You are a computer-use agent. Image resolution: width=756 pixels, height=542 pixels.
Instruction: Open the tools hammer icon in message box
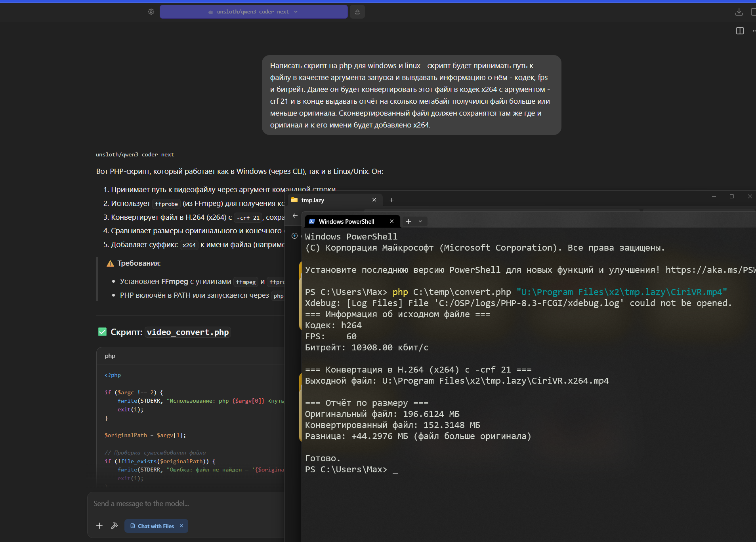point(115,526)
